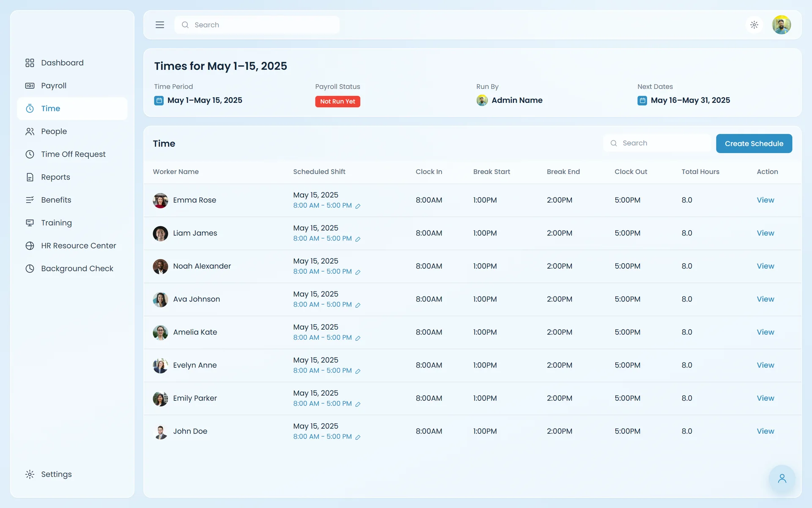Navigate to Training
The width and height of the screenshot is (812, 508).
click(x=72, y=223)
